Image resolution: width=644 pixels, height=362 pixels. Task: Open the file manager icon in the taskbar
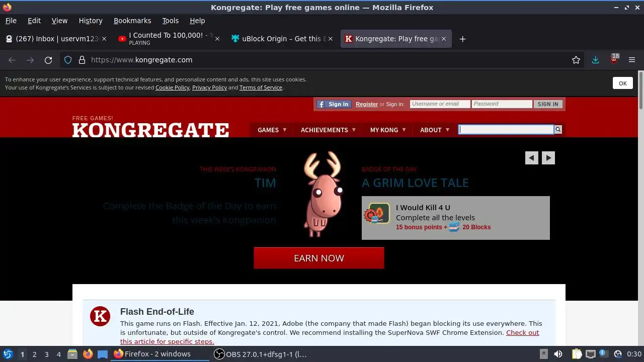tap(72, 354)
